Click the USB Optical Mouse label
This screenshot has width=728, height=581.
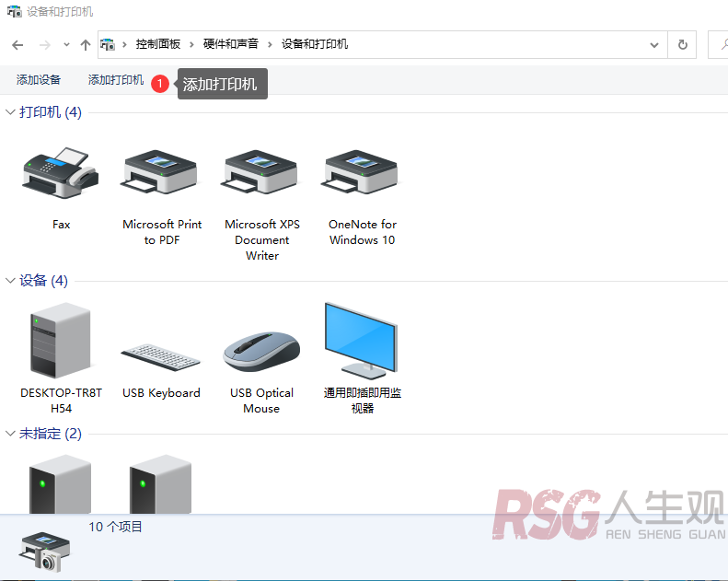coord(262,401)
